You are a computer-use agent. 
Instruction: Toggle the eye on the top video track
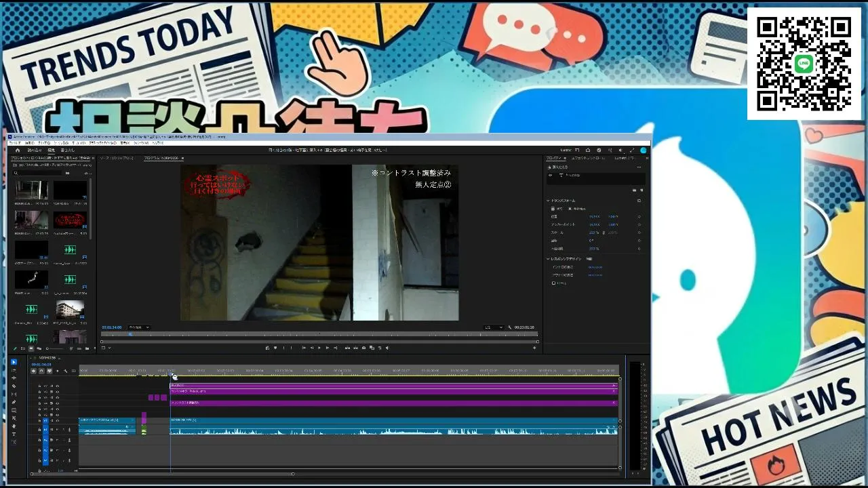click(57, 386)
